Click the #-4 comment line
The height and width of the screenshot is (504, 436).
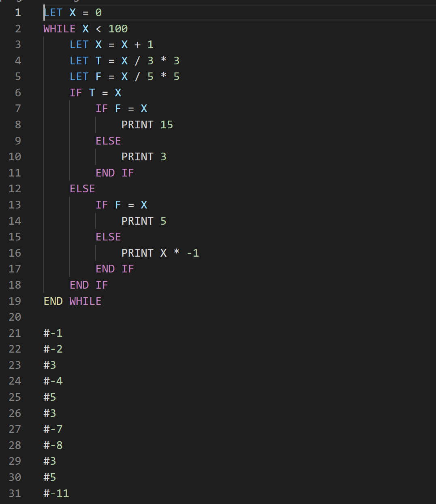pos(53,381)
